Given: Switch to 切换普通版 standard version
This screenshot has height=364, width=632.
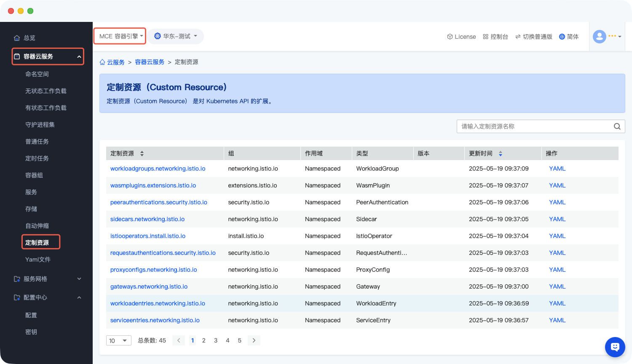Looking at the screenshot, I should [x=533, y=37].
